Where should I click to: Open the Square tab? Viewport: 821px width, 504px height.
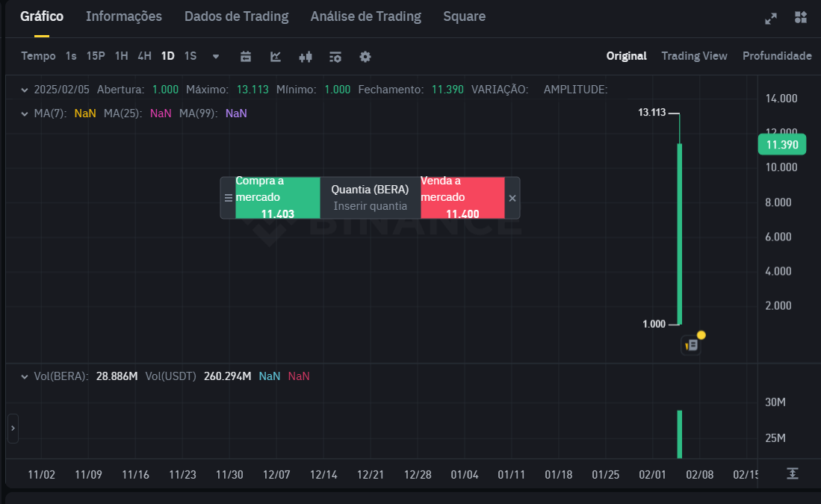pos(465,16)
